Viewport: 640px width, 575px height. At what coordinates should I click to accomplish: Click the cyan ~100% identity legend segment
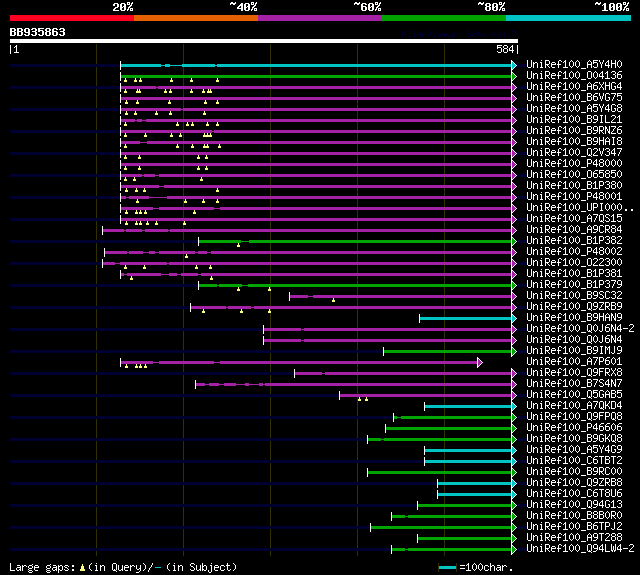pos(568,18)
